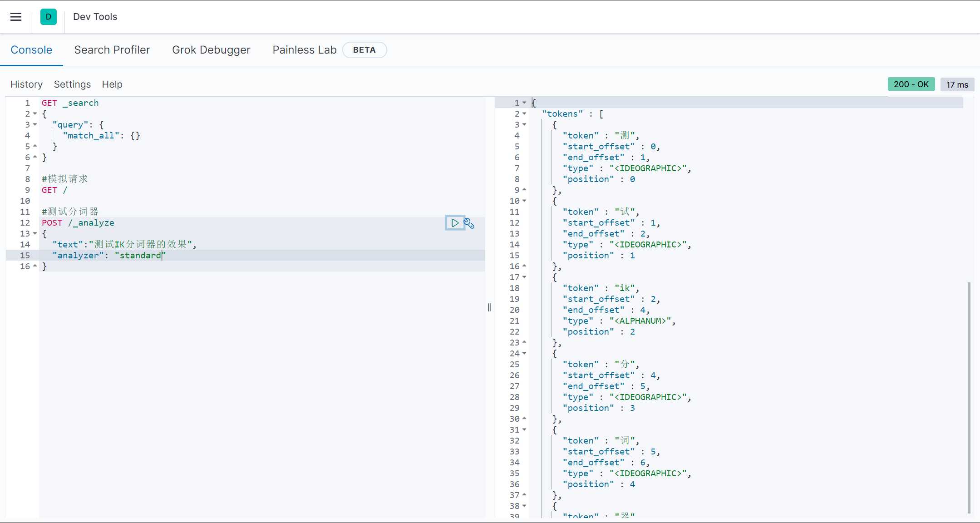Click the "token" : "试" response line
The width and height of the screenshot is (980, 523).
point(601,212)
